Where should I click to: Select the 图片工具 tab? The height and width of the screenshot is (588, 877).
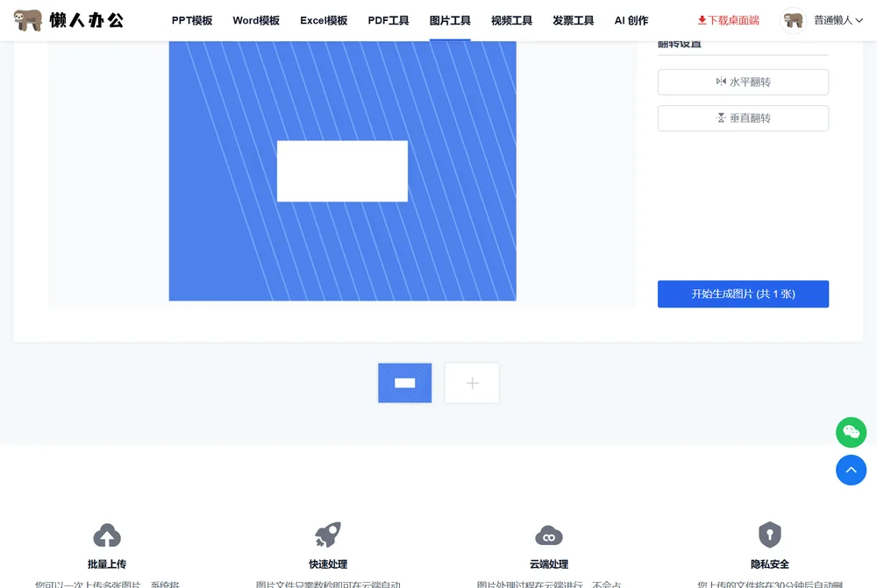[450, 21]
